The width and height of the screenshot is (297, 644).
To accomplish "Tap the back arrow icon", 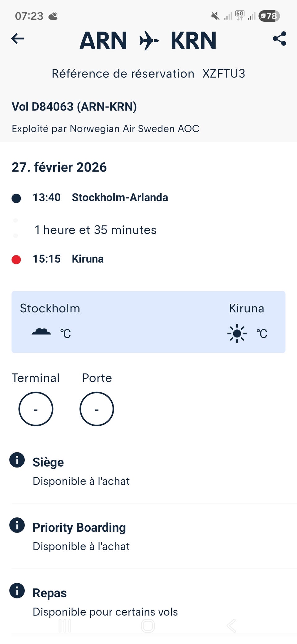I will coord(18,39).
